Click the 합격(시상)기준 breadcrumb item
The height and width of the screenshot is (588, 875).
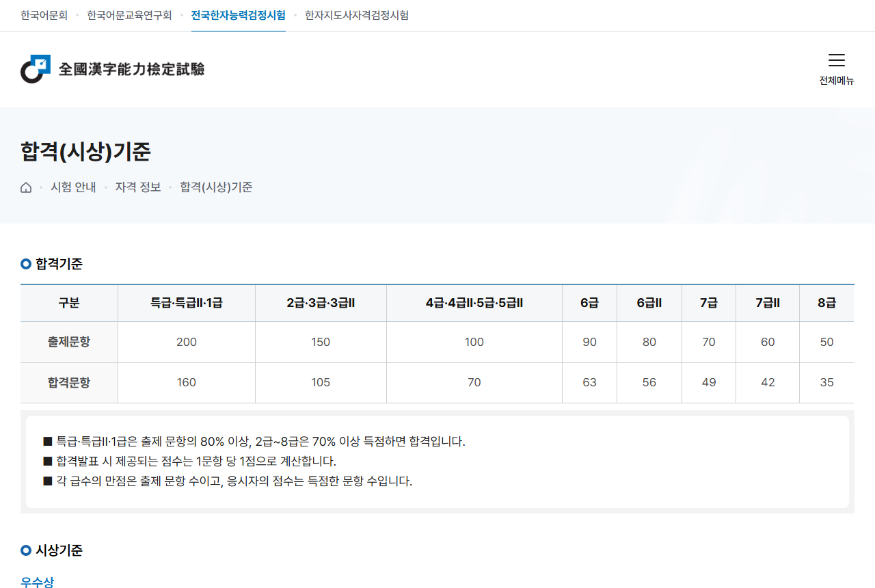click(x=216, y=187)
